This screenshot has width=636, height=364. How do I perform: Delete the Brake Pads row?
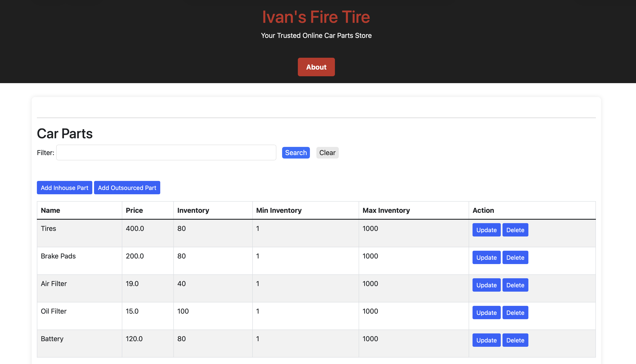coord(515,258)
